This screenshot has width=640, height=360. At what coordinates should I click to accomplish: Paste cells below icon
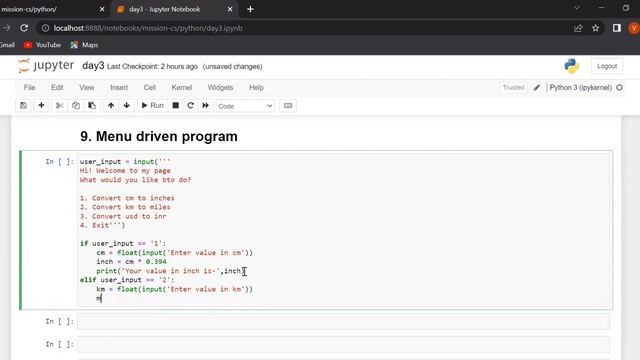tap(92, 106)
